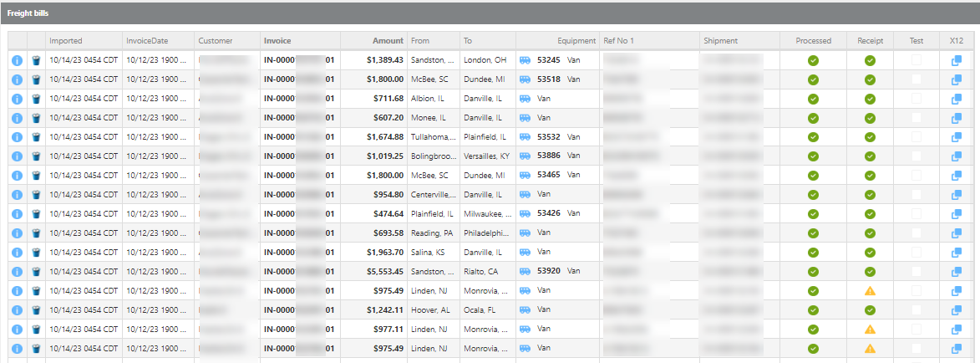Viewport: 980px width, 363px height.
Task: Open X12 document for the $5,553.45 invoice
Action: tap(957, 272)
